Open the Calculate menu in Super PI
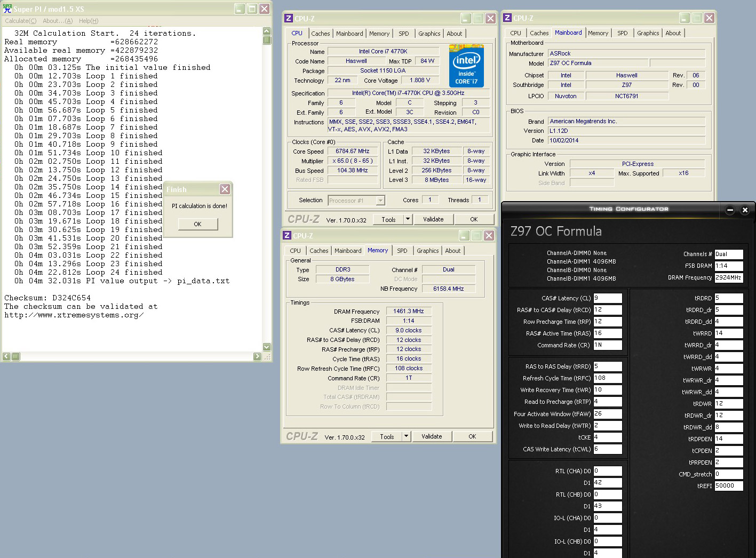 pyautogui.click(x=21, y=21)
